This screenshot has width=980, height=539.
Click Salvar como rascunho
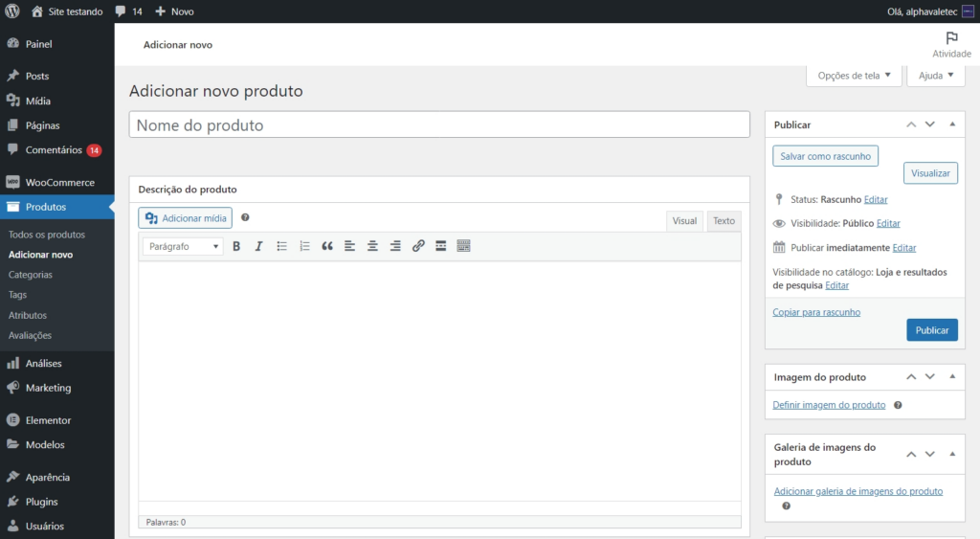[x=825, y=156]
